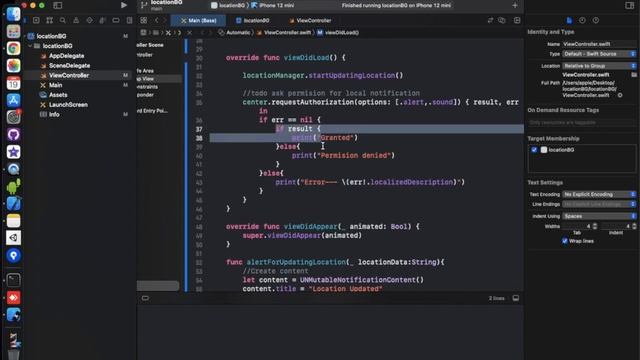Open Text Encoding dropdown
640x360 pixels.
coord(599,194)
